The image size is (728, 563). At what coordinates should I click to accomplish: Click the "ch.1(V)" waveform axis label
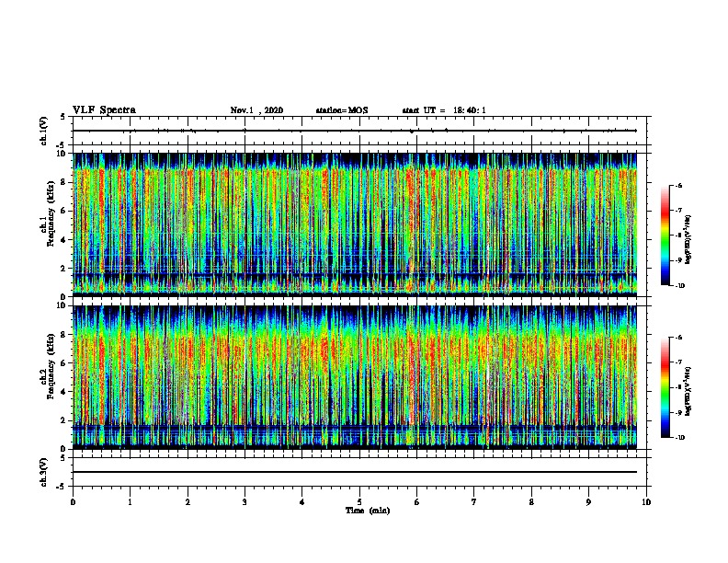click(x=44, y=131)
